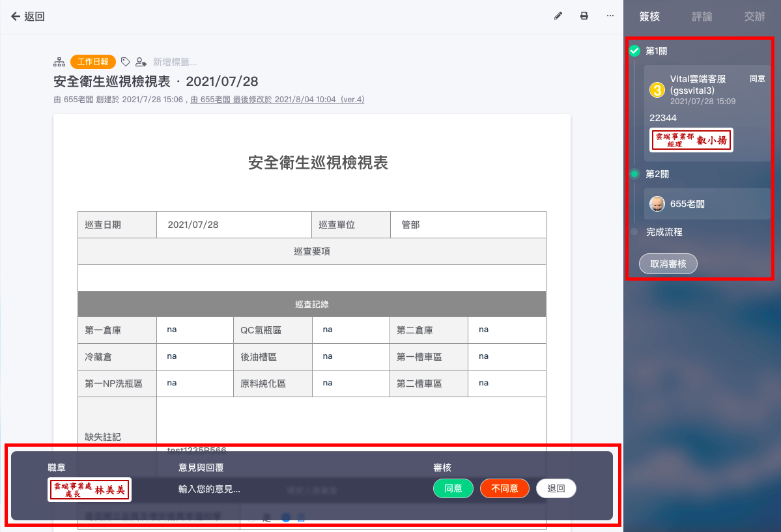
Task: Open the three-dot more options menu
Action: (x=610, y=16)
